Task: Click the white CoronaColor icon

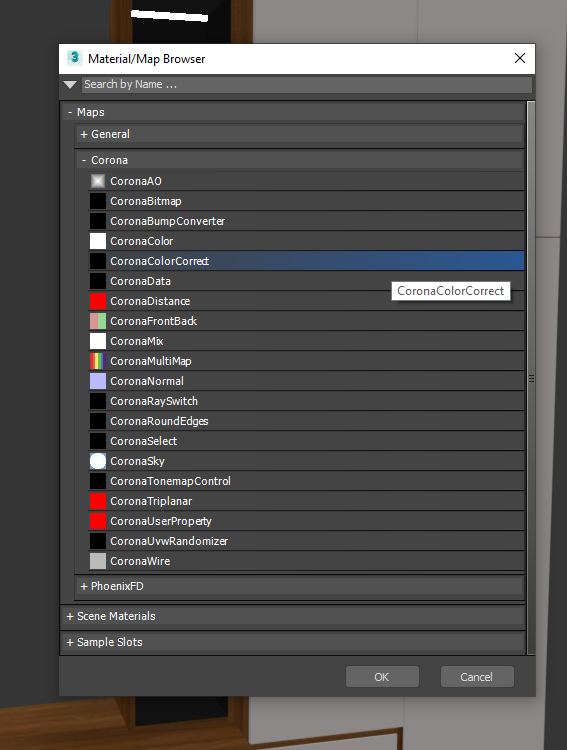Action: [x=98, y=241]
